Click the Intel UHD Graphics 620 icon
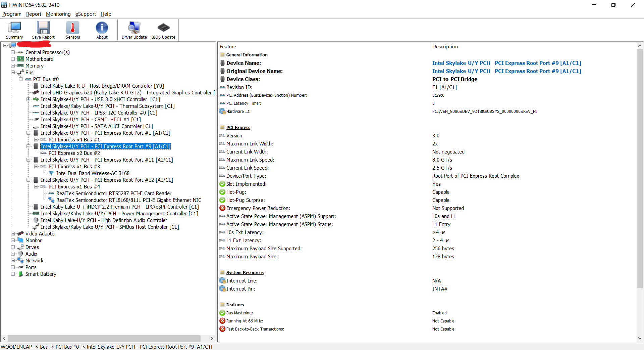This screenshot has height=350, width=644. [x=36, y=93]
